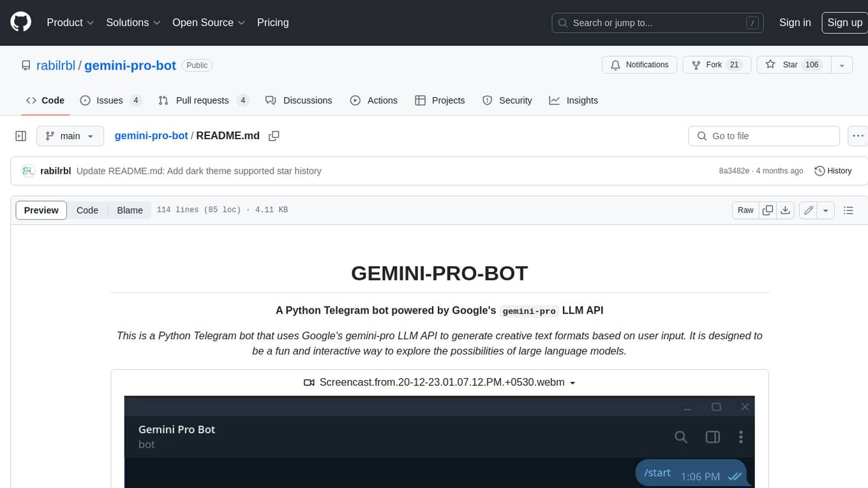868x488 pixels.
Task: Click the video search icon
Action: click(x=681, y=437)
